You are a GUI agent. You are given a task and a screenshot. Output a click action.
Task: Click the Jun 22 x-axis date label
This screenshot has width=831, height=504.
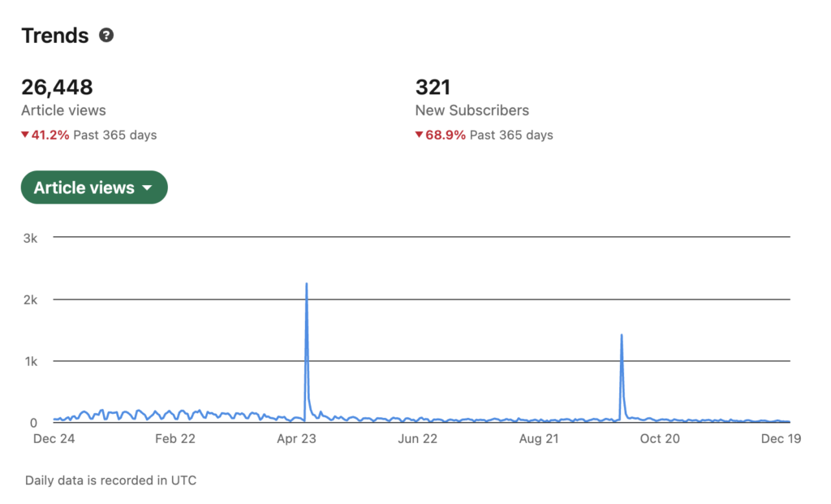click(418, 439)
